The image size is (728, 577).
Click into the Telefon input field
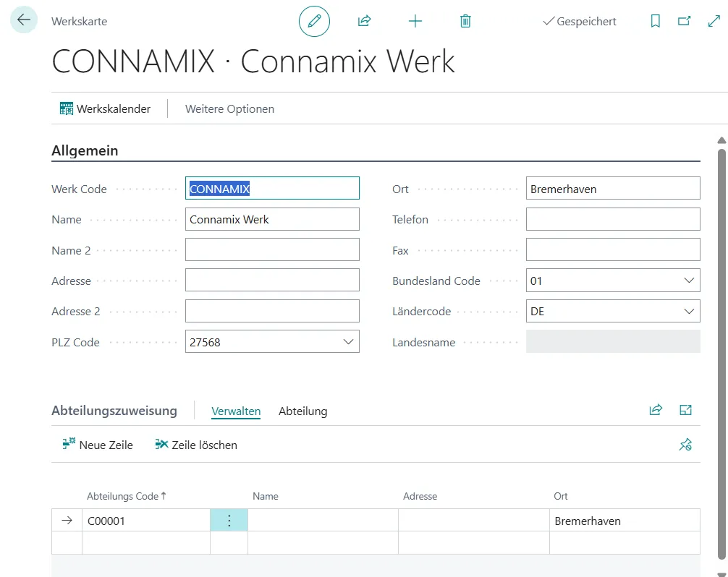612,219
